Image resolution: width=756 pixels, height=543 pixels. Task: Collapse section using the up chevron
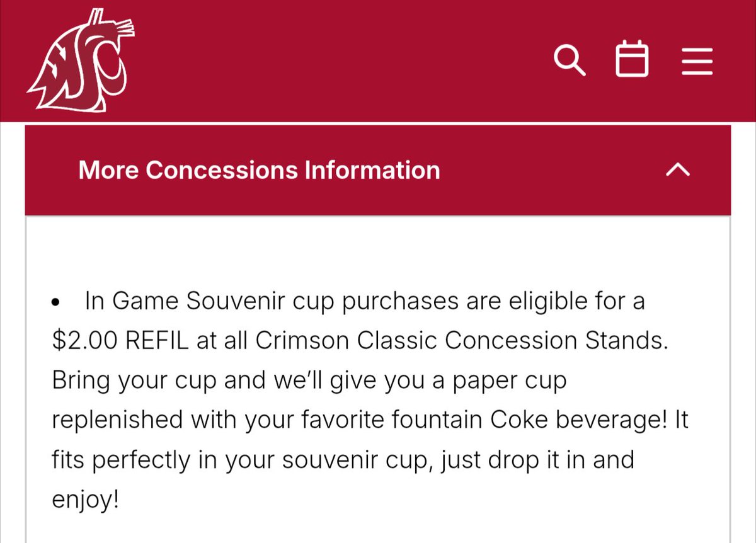point(678,170)
